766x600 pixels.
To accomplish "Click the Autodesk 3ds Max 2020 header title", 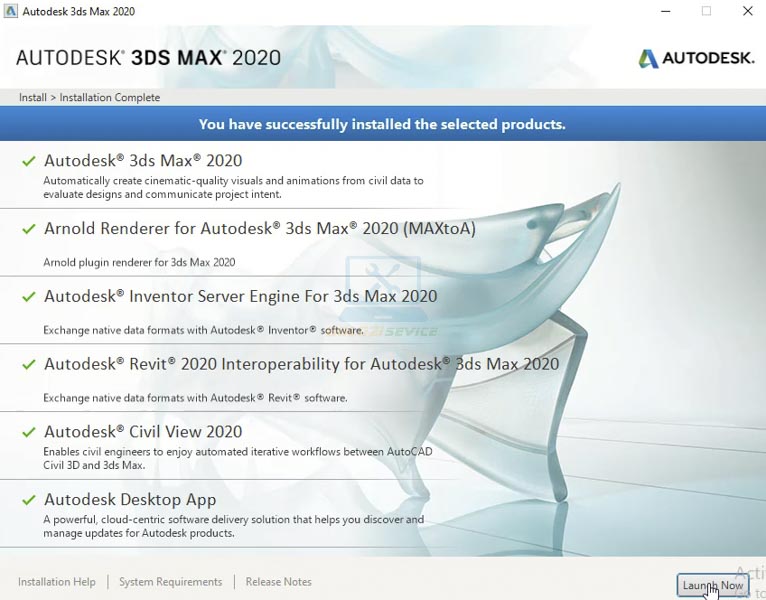I will [x=148, y=57].
